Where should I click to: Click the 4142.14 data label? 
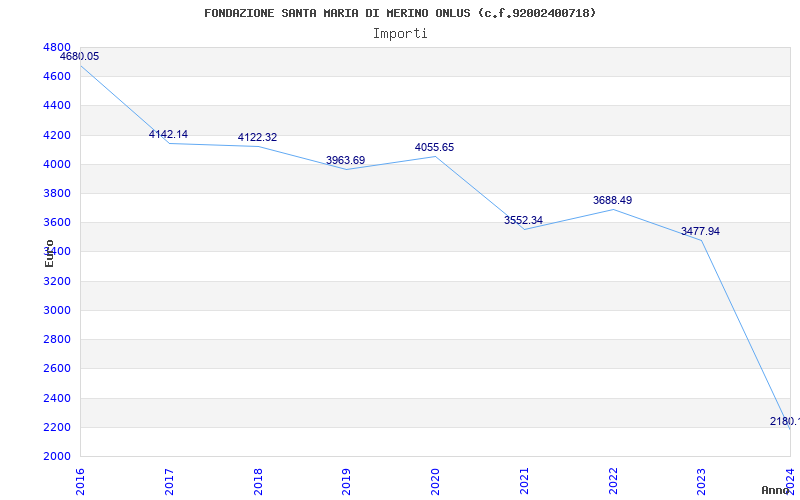[x=168, y=134]
